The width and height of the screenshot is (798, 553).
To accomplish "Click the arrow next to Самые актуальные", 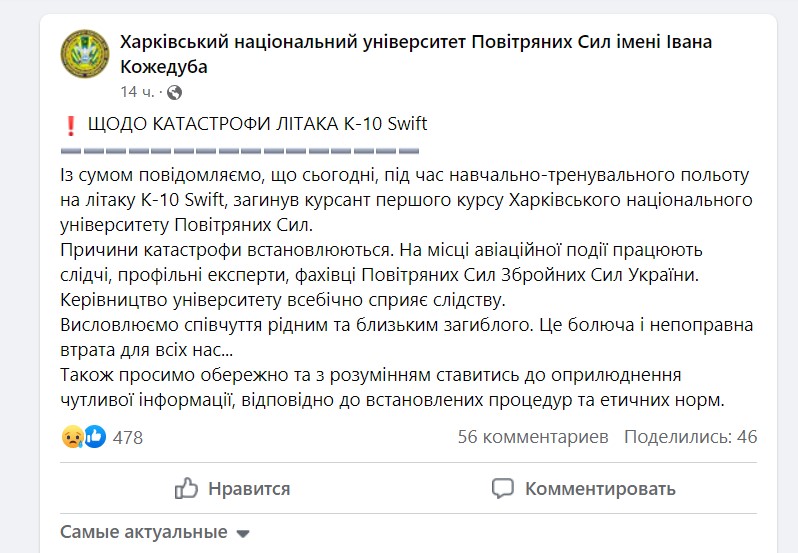I will click(x=243, y=534).
